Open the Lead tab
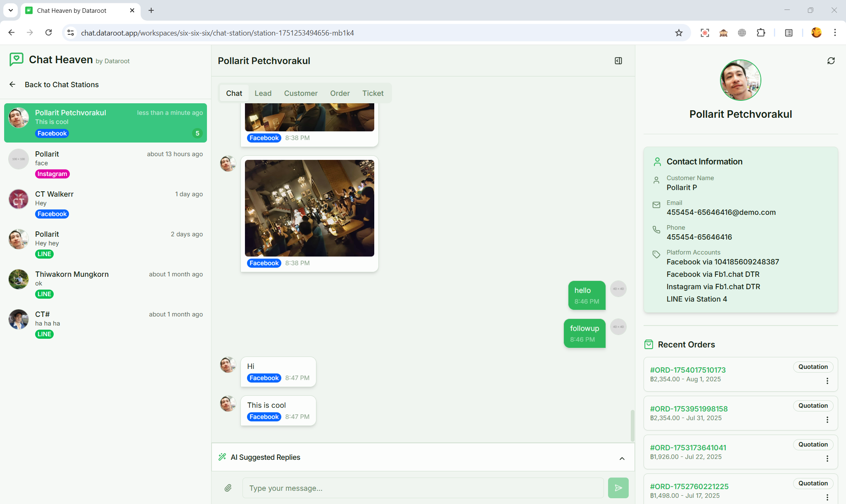This screenshot has height=504, width=846. [x=263, y=93]
